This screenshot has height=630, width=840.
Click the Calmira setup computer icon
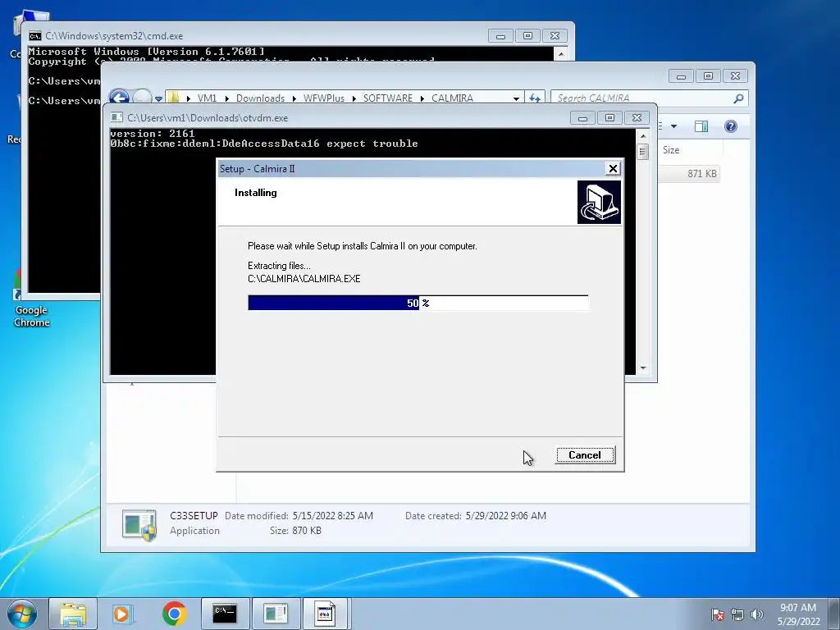[599, 202]
